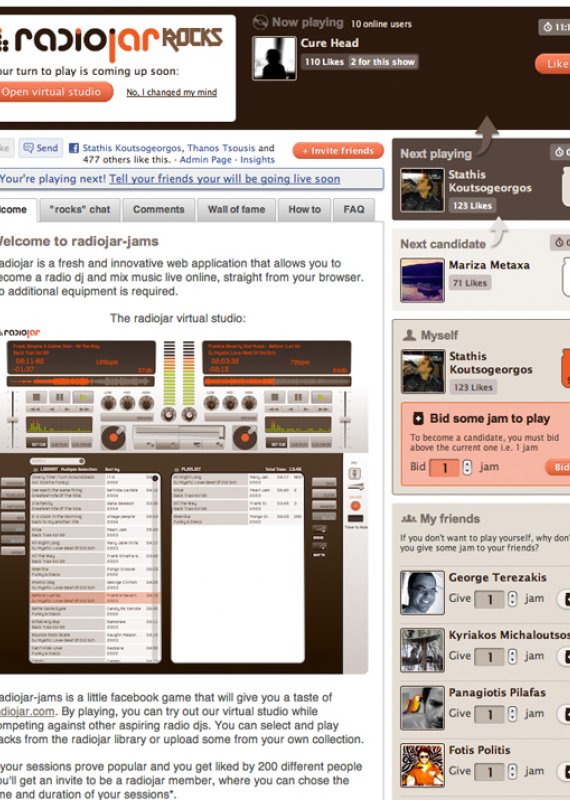
Task: Click the Bid jam amount field
Action: click(444, 467)
